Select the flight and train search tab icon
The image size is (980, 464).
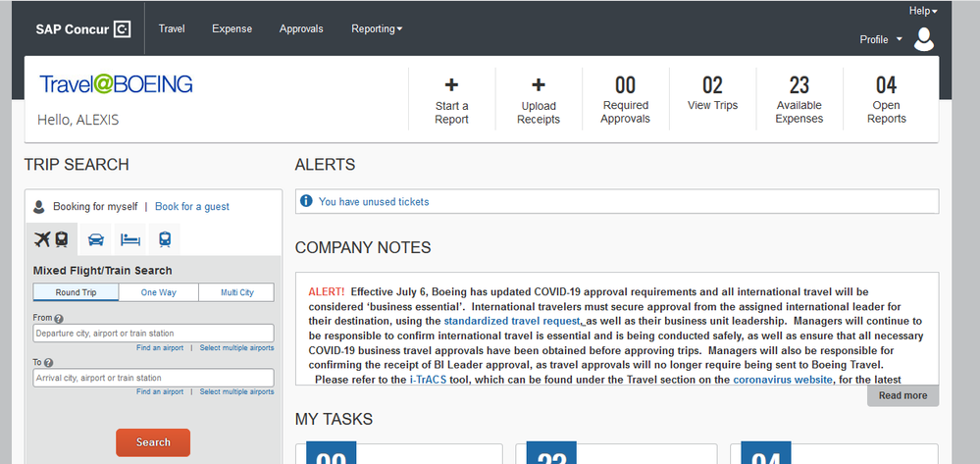click(52, 239)
